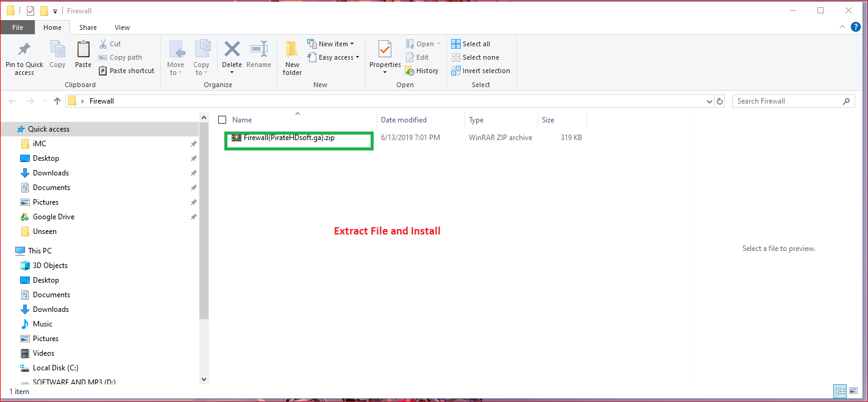Click Copy path in Clipboard group
Screen dimensions: 868x402
pyautogui.click(x=120, y=57)
